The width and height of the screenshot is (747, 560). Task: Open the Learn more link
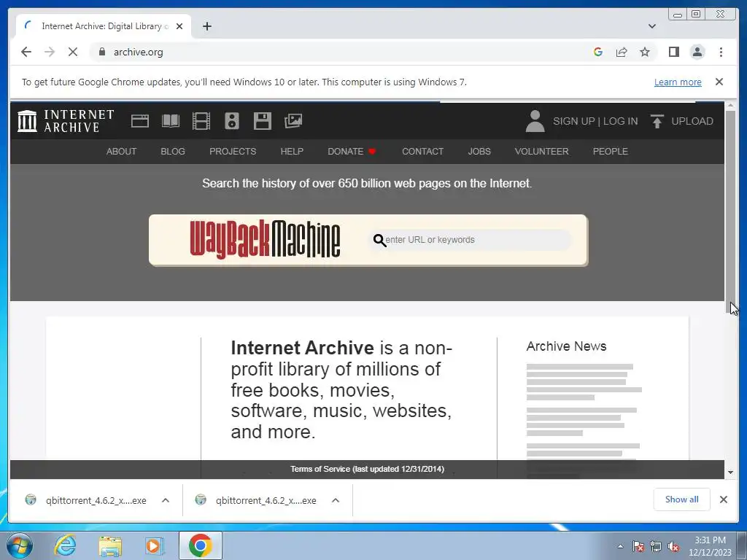click(678, 82)
